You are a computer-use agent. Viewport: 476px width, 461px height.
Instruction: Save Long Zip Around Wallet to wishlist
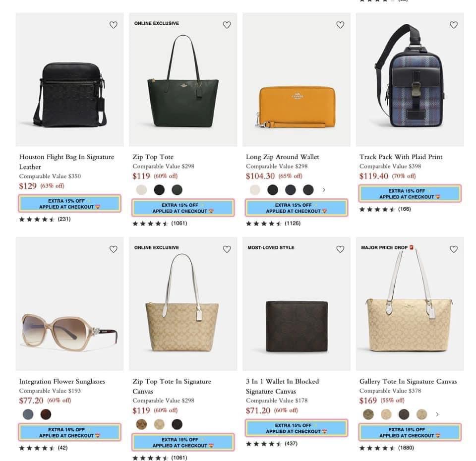[x=340, y=25]
